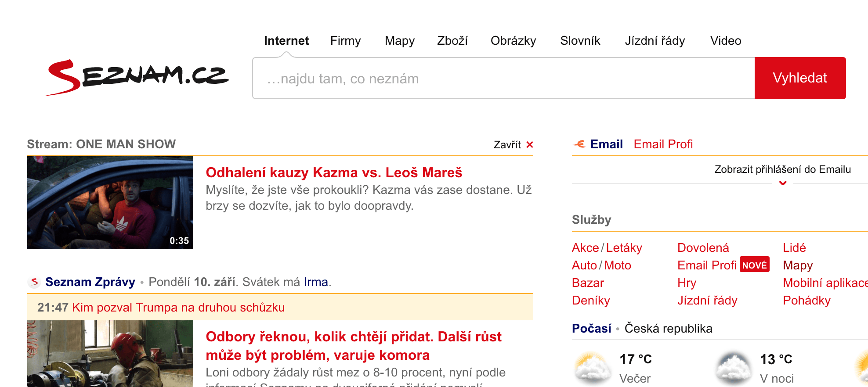The height and width of the screenshot is (387, 868).
Task: Click the Email wing icon
Action: coord(579,144)
